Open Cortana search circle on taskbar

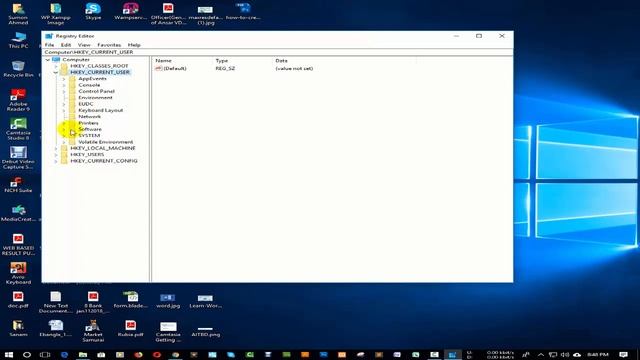27,354
